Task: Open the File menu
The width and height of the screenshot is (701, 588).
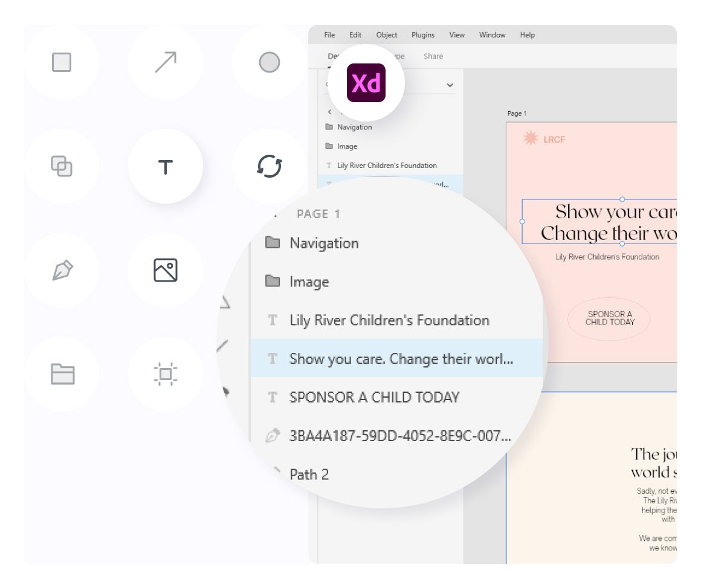Action: point(329,35)
